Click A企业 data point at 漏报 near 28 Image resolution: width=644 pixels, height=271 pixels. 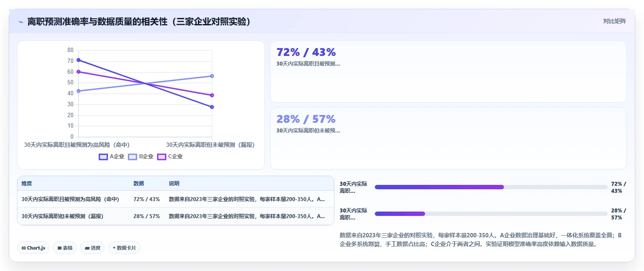212,107
